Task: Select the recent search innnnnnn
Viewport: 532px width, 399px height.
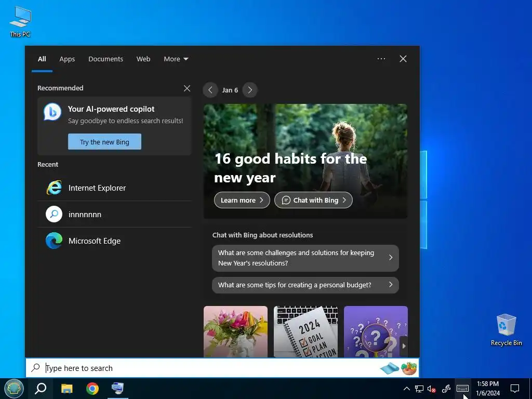Action: point(115,215)
